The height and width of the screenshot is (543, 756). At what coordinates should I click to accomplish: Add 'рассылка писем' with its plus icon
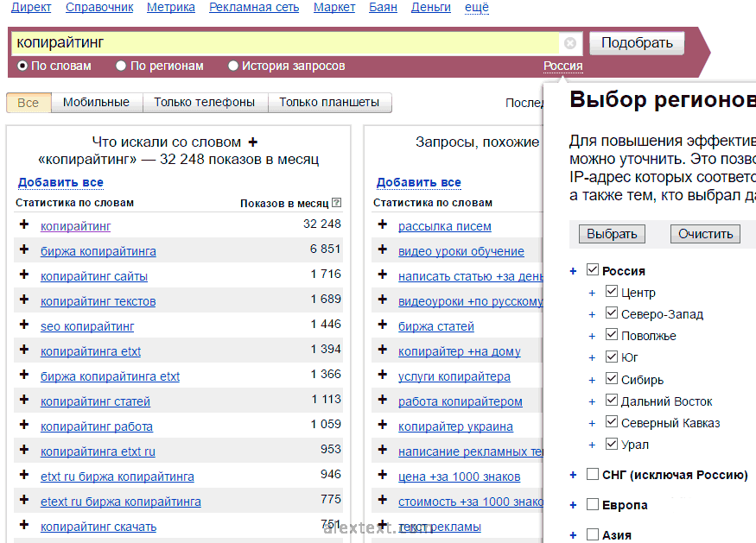382,225
